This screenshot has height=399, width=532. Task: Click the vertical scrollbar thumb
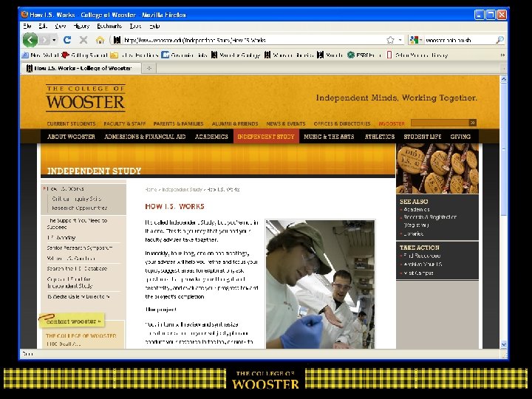pos(503,149)
